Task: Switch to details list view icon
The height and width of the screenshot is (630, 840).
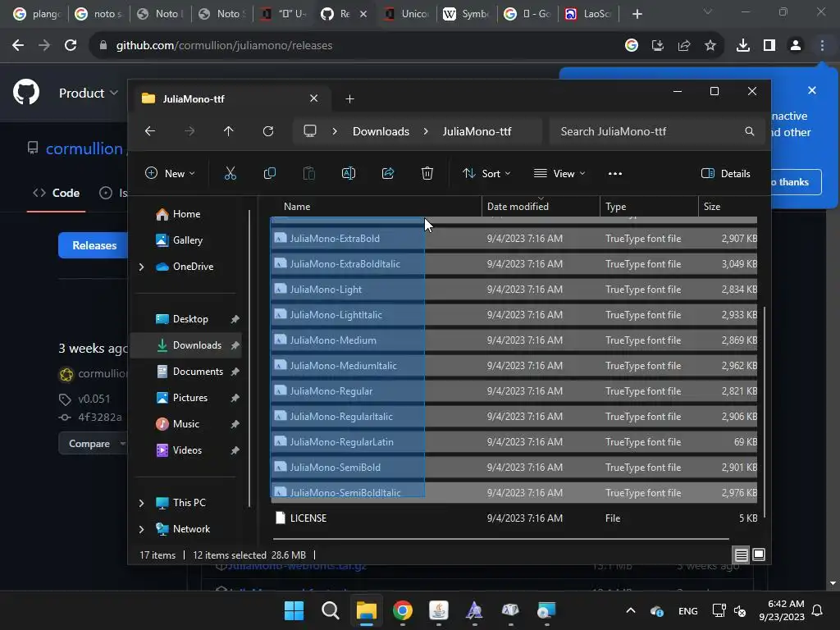Action: (741, 555)
